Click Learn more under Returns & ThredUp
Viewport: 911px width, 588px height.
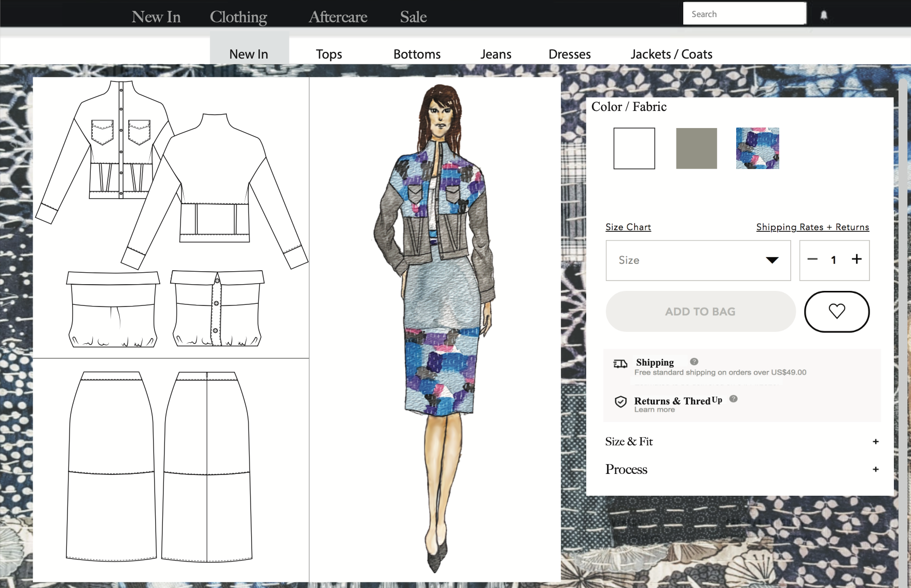pos(655,410)
